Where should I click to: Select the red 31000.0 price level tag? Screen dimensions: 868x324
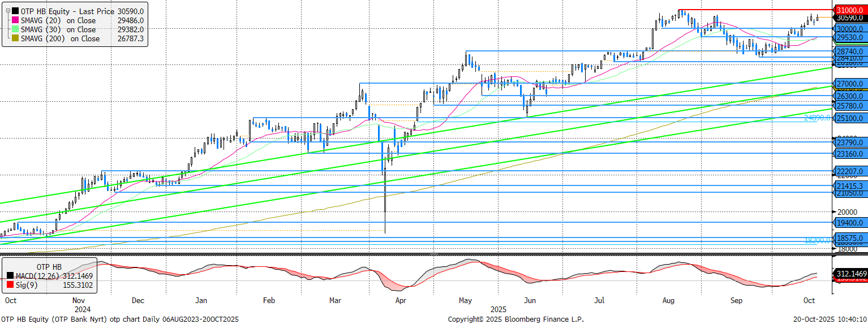(x=849, y=10)
